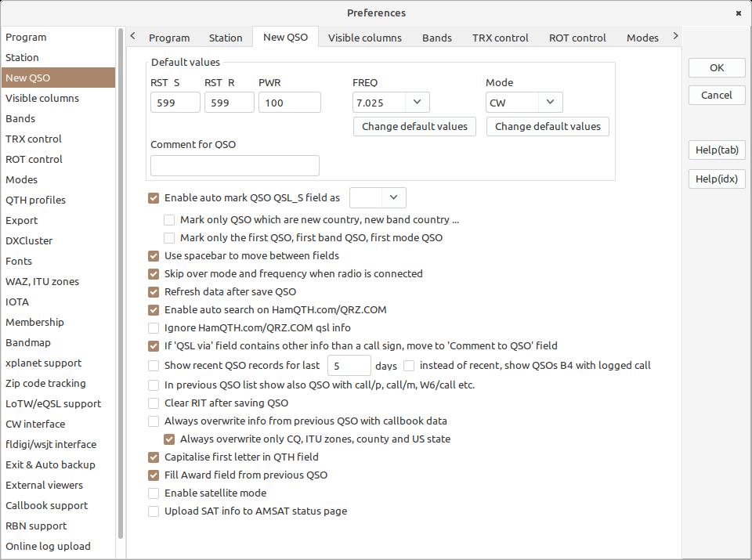The width and height of the screenshot is (752, 560).
Task: Check In previous QSO list show call/p
Action: (x=154, y=385)
